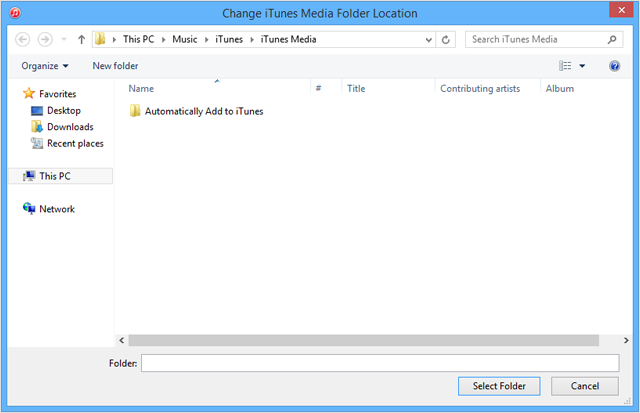Click the iTunes icon in title bar

point(15,13)
